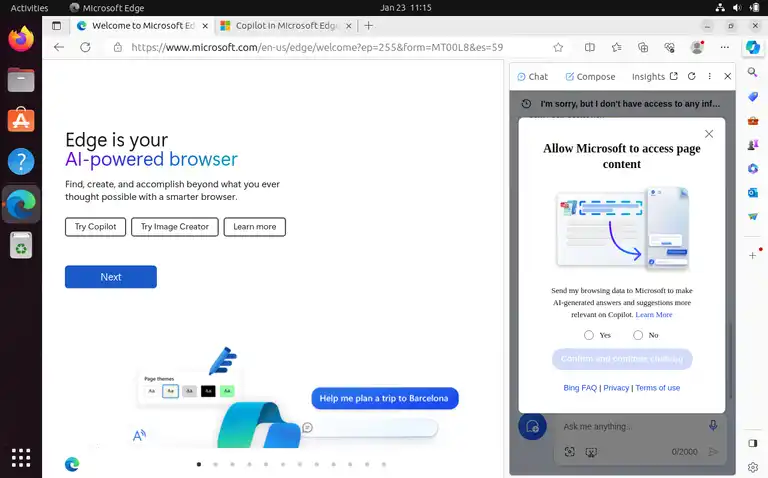
Task: Switch to the Chat tab in Copilot
Action: tap(532, 76)
